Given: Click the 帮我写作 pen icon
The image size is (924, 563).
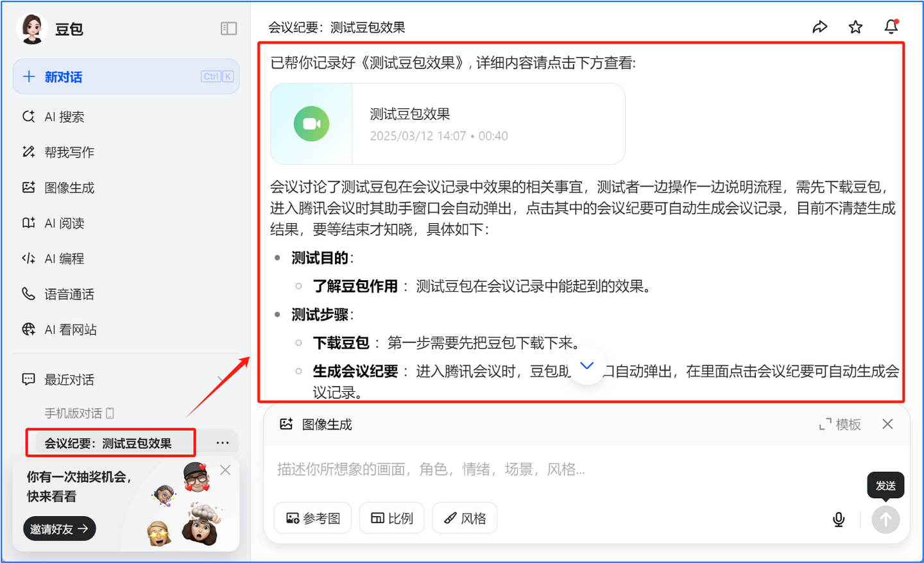Looking at the screenshot, I should click(28, 152).
